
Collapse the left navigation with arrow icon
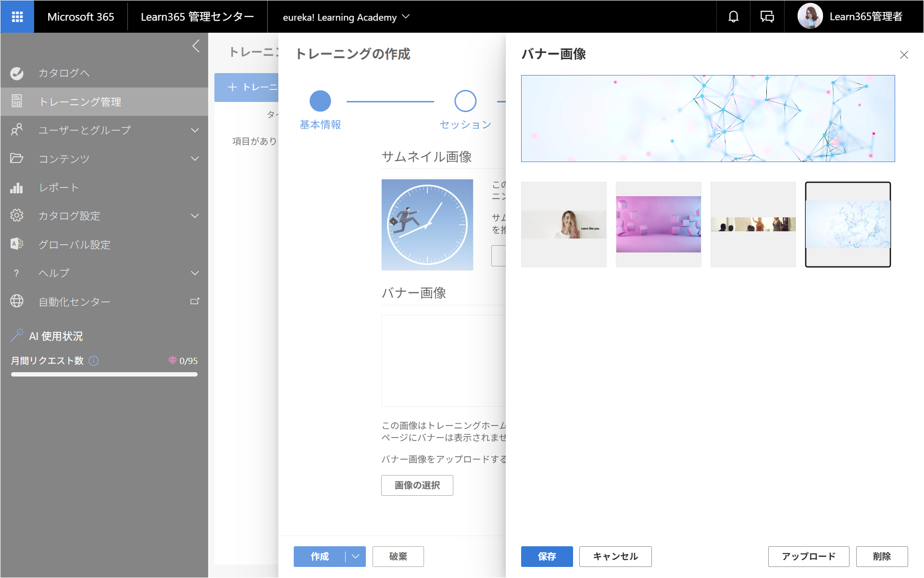coord(196,46)
